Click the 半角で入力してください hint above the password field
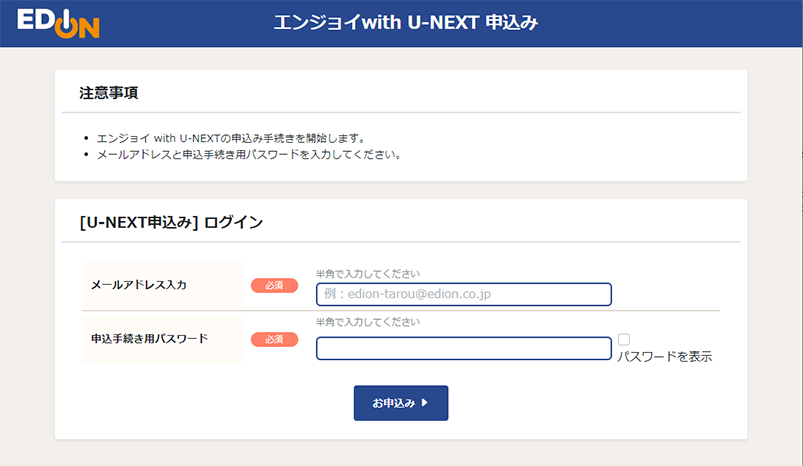Image resolution: width=803 pixels, height=466 pixels. [368, 322]
